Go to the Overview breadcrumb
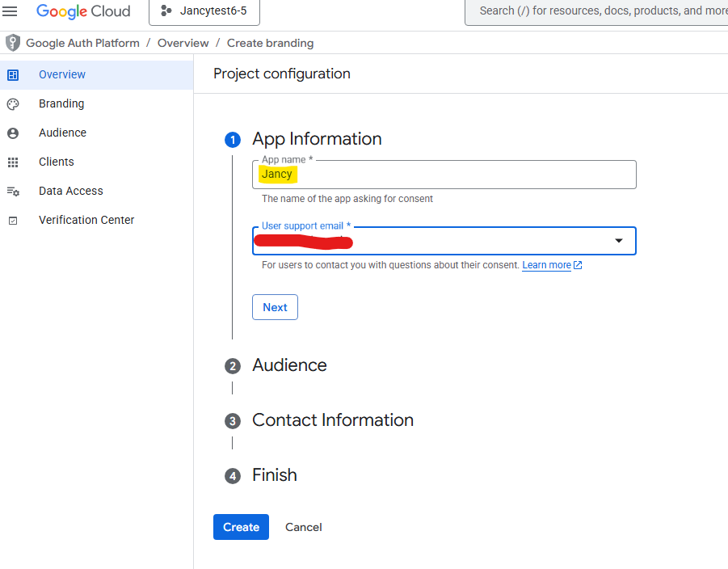 click(183, 43)
